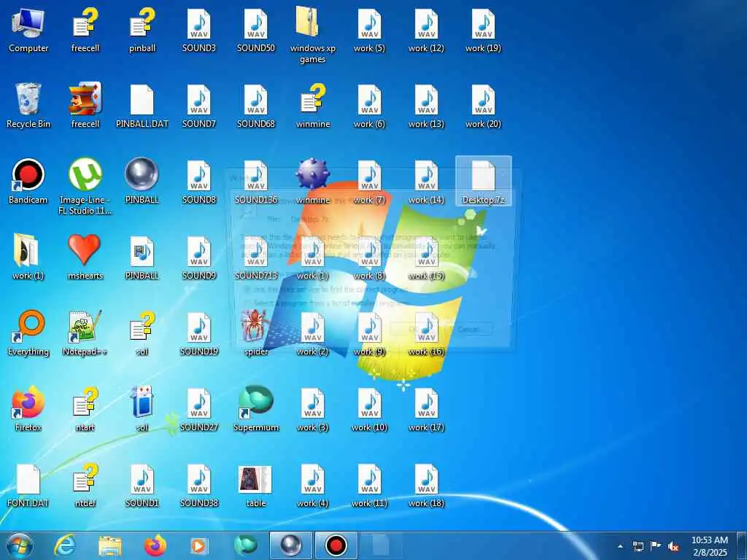Select the PINBALL.DAT file
747x560 pixels.
[x=142, y=106]
